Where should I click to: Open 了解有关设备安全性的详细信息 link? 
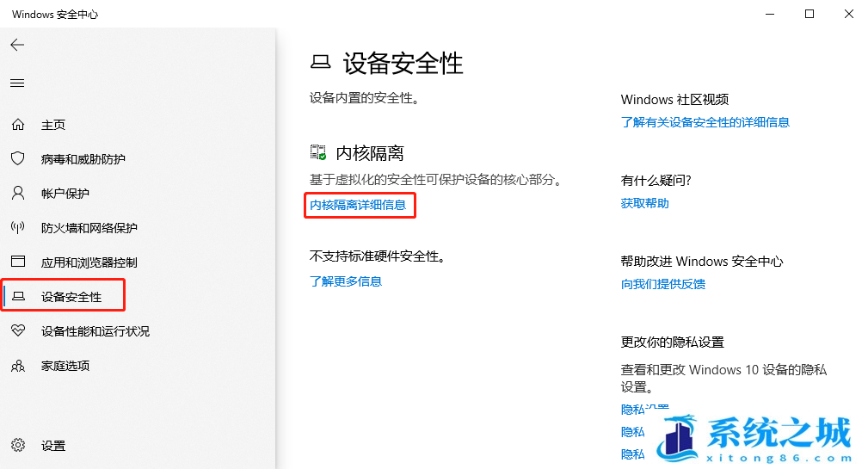tap(705, 122)
